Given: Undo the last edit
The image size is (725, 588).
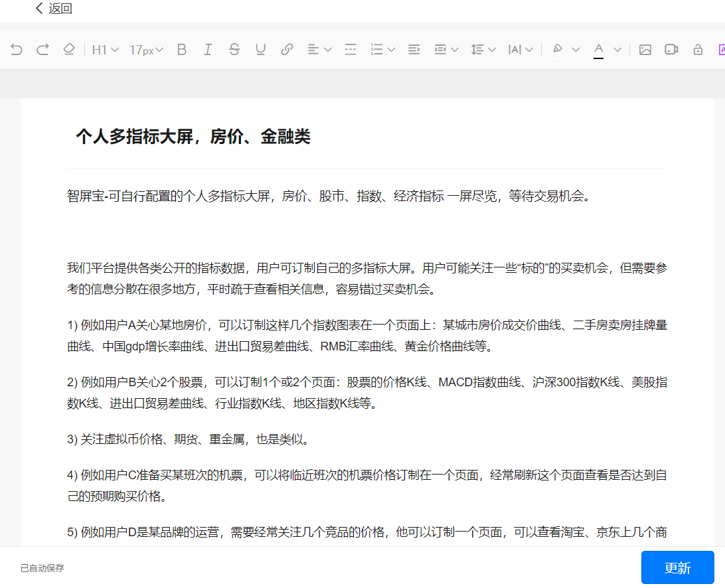Looking at the screenshot, I should 16,50.
